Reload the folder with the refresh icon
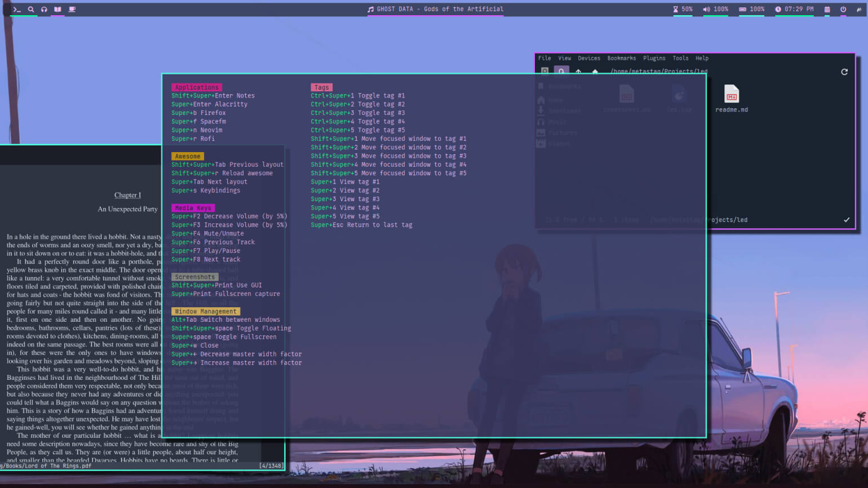868x488 pixels. point(844,72)
